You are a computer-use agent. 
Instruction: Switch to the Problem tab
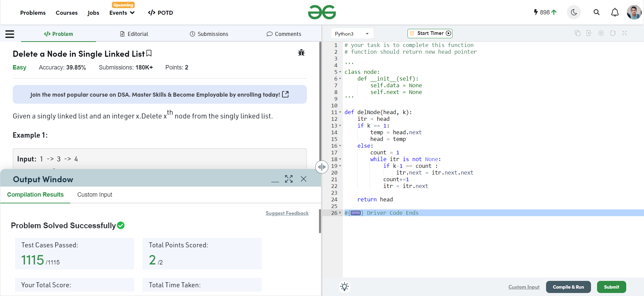58,34
